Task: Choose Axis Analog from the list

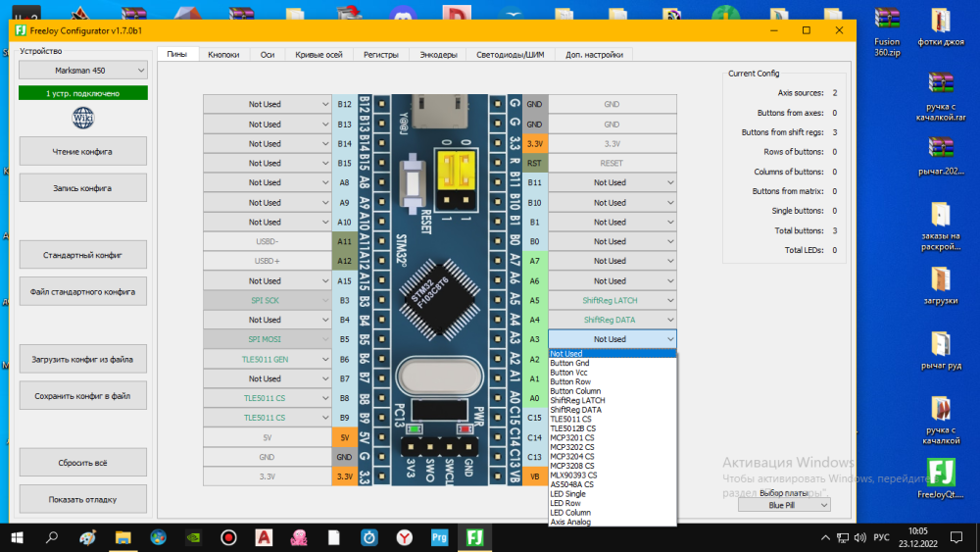Action: [x=571, y=522]
